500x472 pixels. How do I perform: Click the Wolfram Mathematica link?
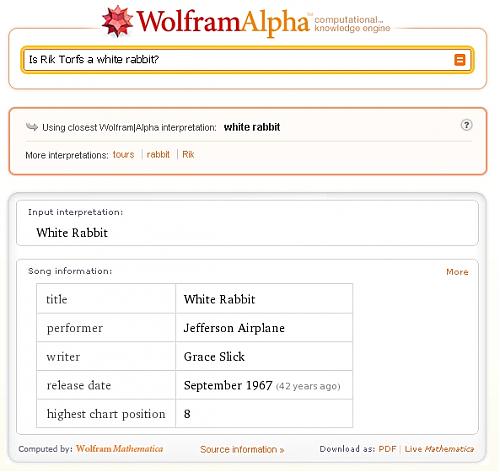pos(119,449)
